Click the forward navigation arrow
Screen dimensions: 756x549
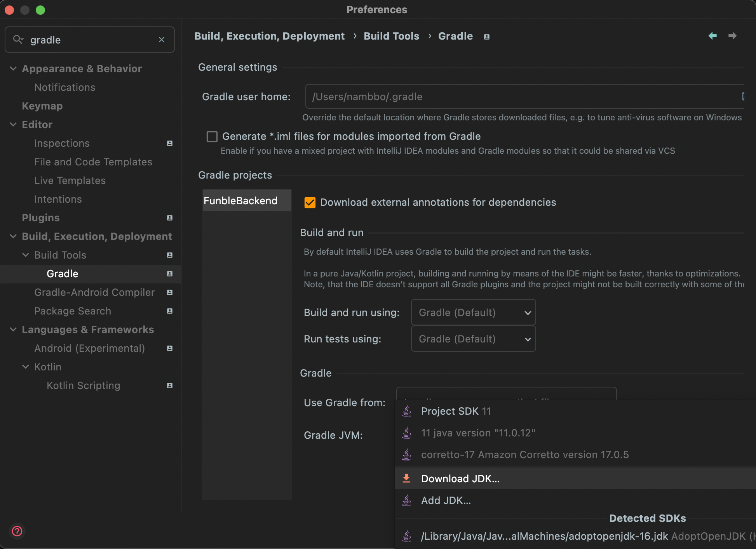pyautogui.click(x=733, y=36)
